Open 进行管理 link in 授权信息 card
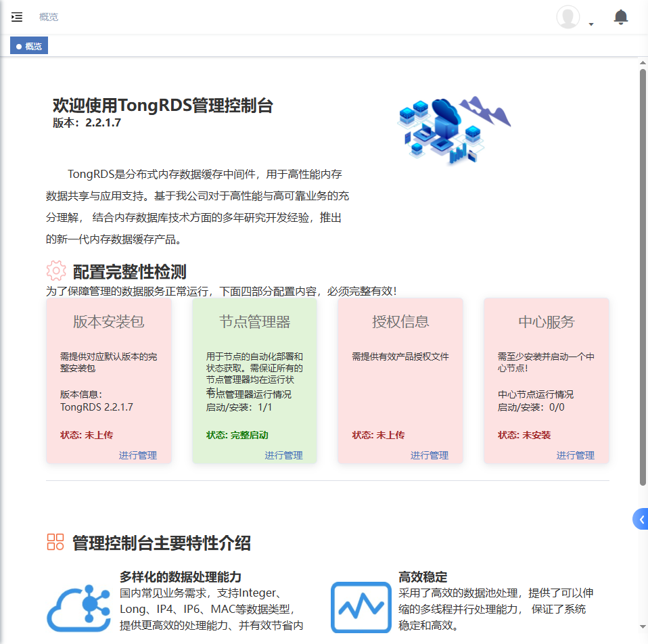 (430, 455)
